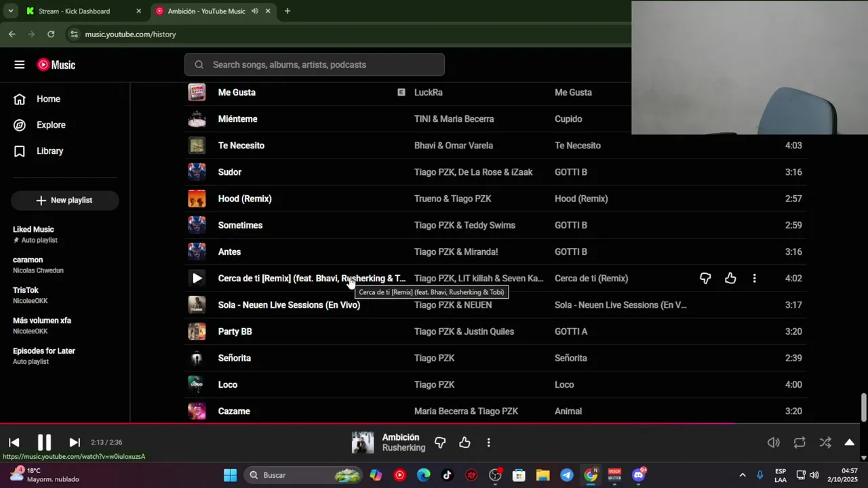Create a New playlist
Viewport: 868px width, 488px height.
(x=64, y=200)
